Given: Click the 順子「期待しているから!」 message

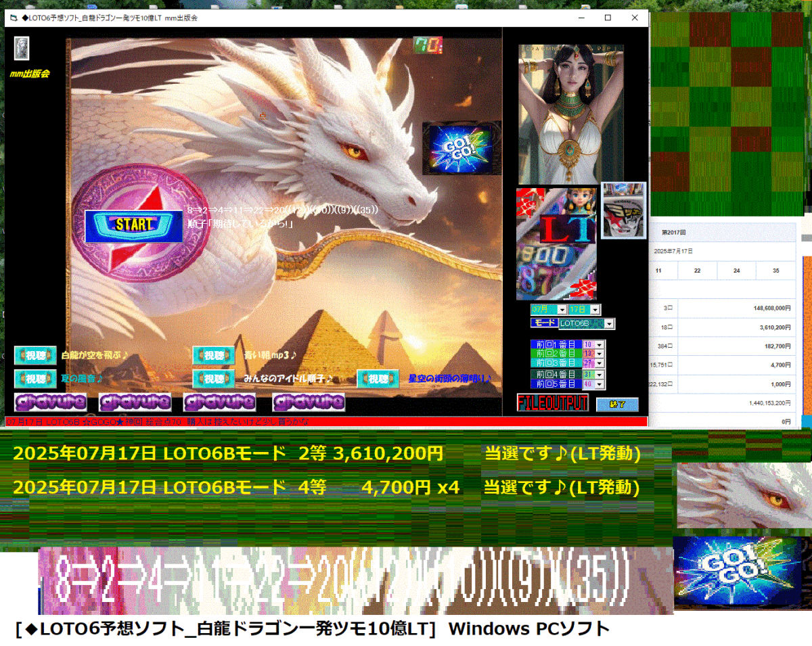Looking at the screenshot, I should [x=240, y=223].
